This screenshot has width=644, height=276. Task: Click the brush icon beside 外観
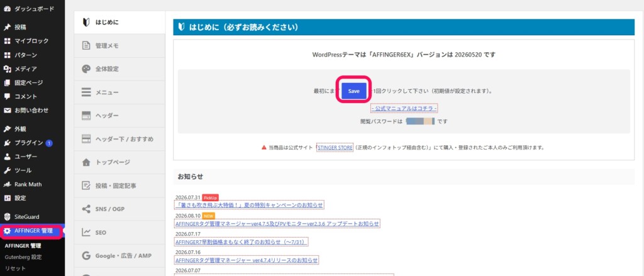coord(7,129)
